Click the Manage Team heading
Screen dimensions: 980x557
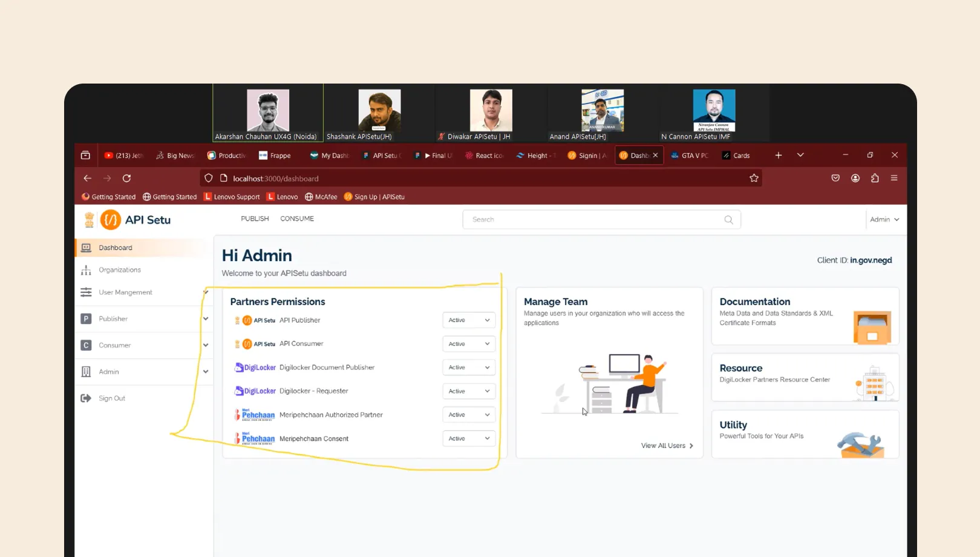pos(555,302)
